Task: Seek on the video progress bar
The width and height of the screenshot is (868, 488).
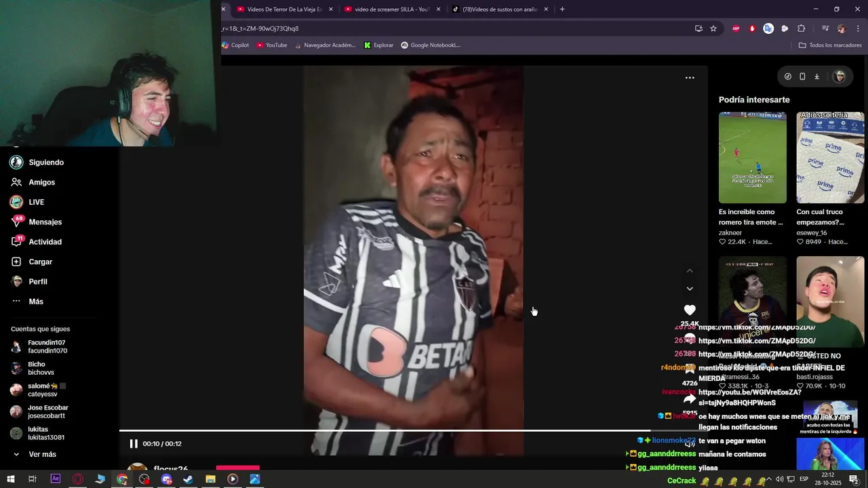Action: pyautogui.click(x=414, y=430)
